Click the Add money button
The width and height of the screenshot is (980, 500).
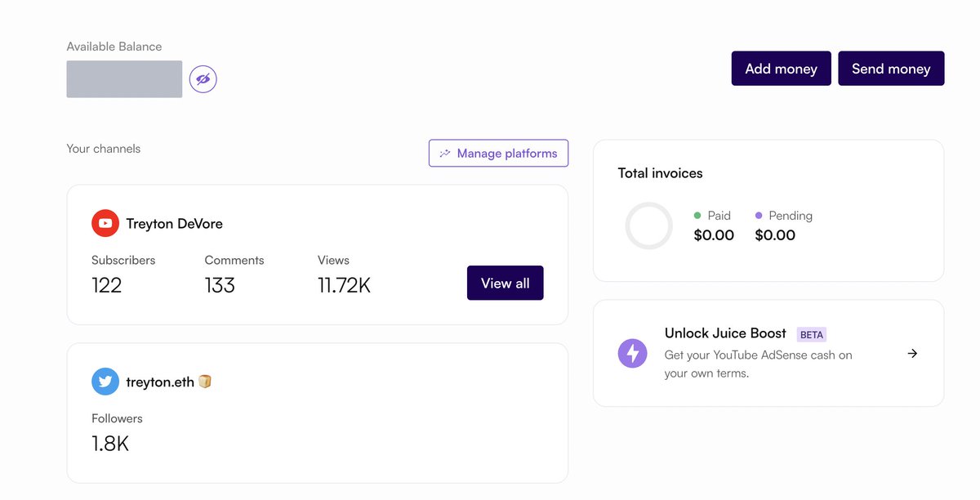click(781, 69)
